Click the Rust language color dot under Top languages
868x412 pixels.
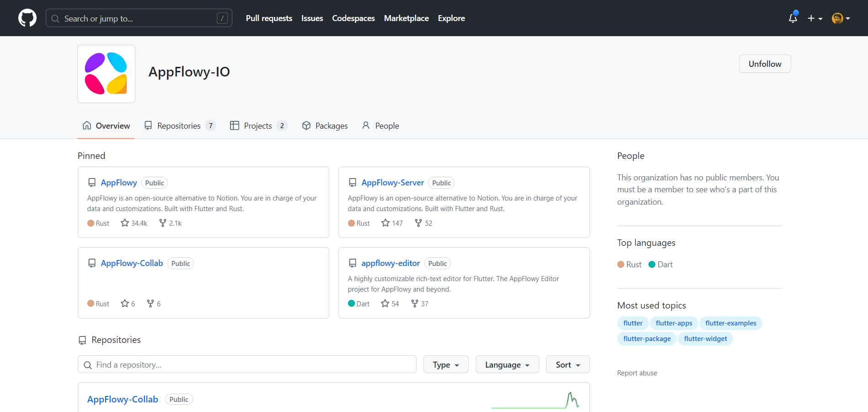620,264
